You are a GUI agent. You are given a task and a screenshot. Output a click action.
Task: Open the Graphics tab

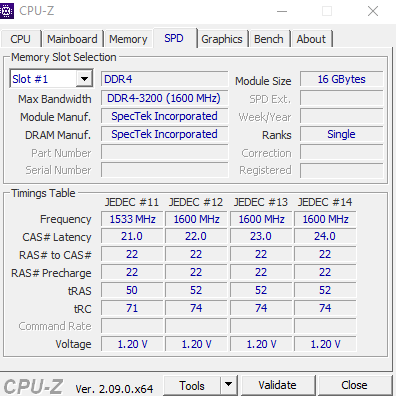point(222,39)
